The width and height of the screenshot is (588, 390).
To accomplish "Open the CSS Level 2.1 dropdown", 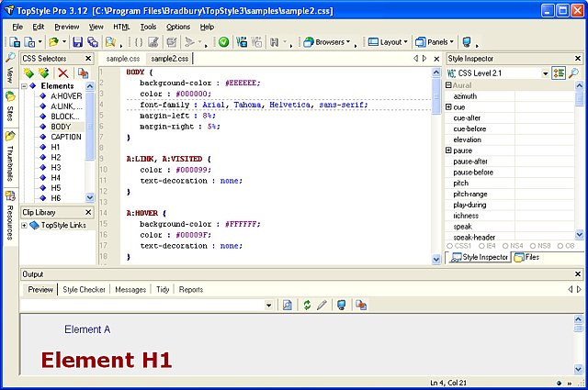I will [545, 73].
